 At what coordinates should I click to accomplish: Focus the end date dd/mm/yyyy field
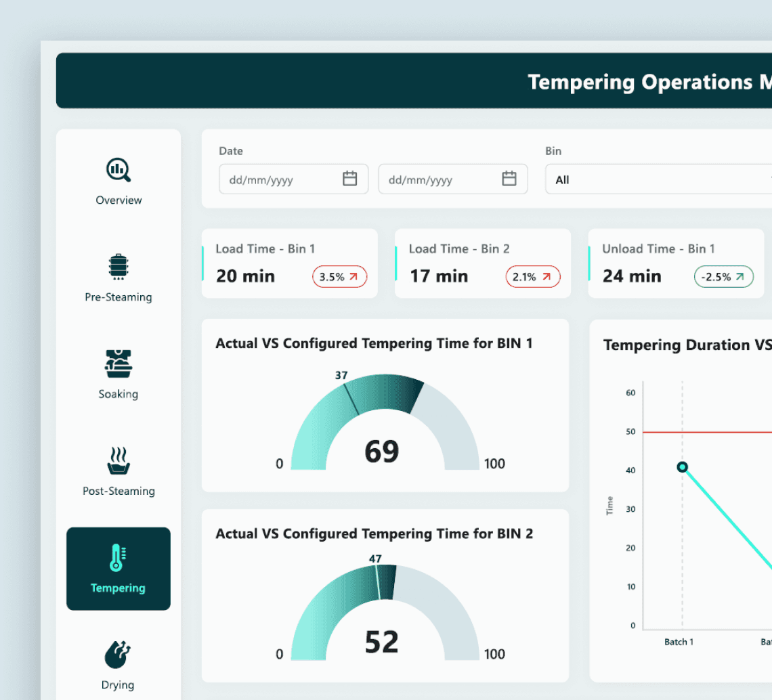tap(453, 179)
